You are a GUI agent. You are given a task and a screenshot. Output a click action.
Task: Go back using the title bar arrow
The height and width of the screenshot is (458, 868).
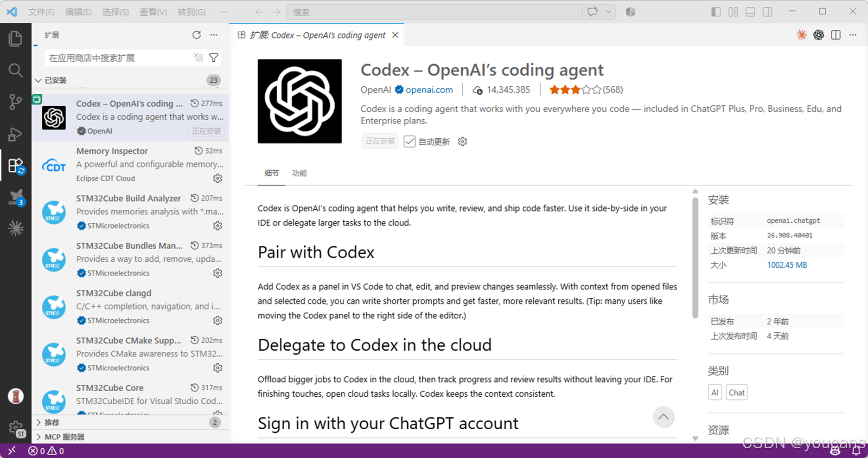[x=259, y=12]
